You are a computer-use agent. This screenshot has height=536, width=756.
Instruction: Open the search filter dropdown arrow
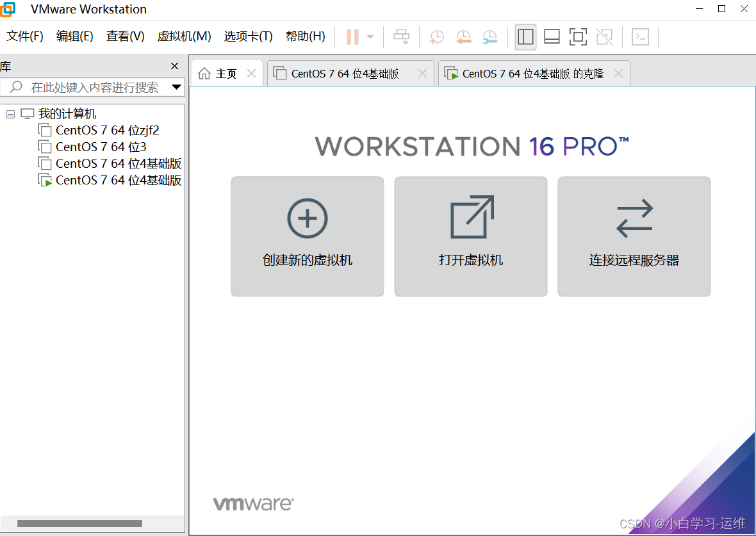coord(176,87)
